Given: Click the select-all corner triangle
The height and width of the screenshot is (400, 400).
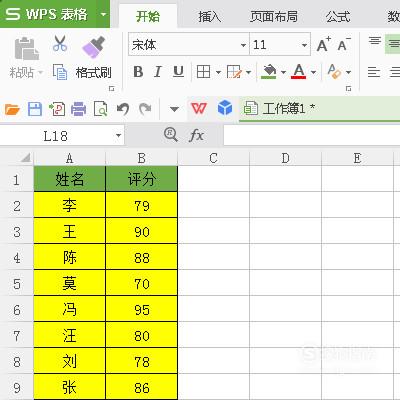Looking at the screenshot, I should point(26,158).
